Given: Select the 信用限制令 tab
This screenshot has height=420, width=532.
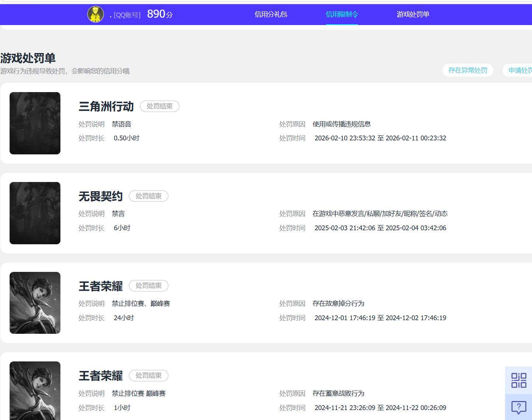Looking at the screenshot, I should 342,14.
